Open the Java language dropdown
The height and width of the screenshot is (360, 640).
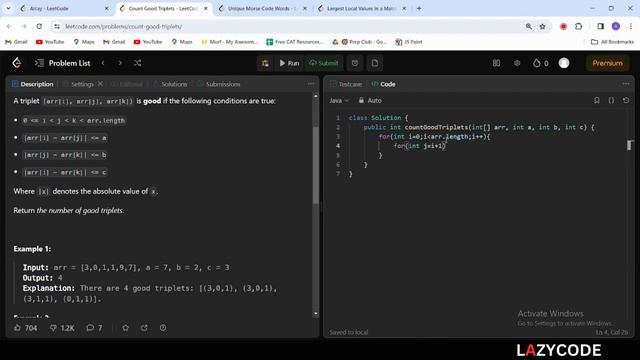click(339, 100)
